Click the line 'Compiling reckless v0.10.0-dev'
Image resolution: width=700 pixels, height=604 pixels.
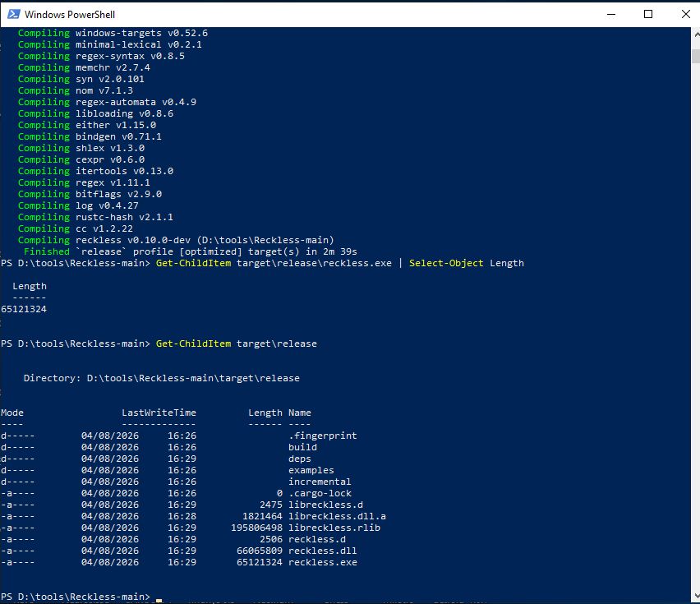coord(176,240)
